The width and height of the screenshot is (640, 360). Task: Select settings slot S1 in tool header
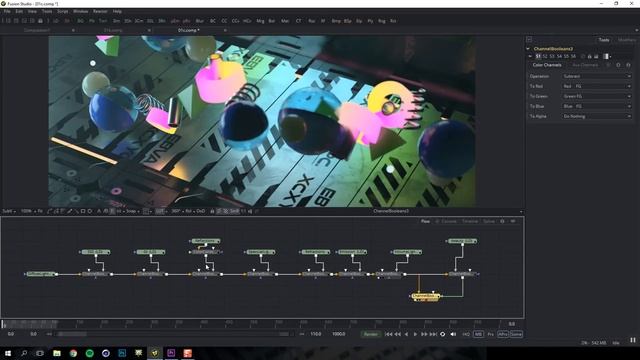coord(538,56)
